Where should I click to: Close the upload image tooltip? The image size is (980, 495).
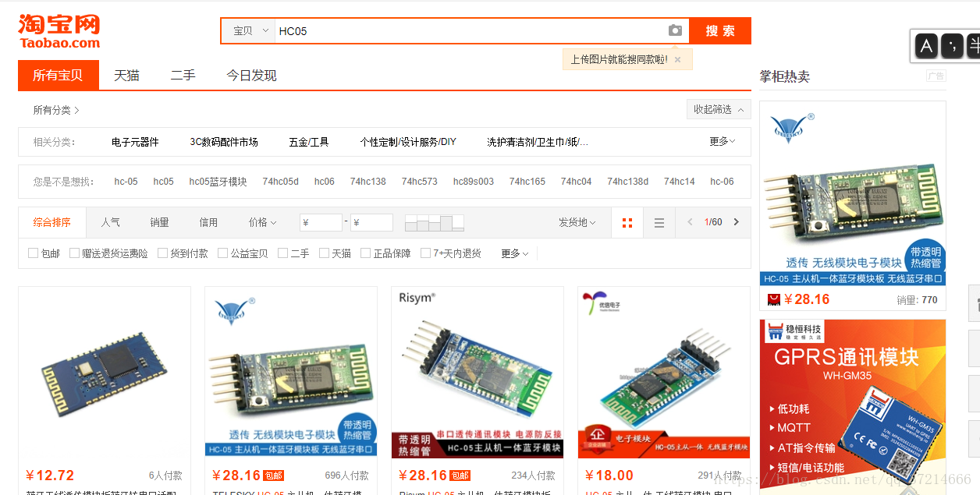[677, 59]
